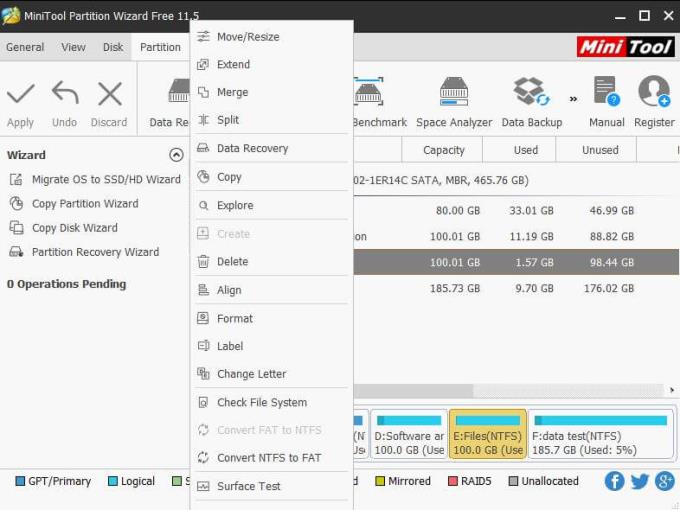Viewport: 680px width, 510px height.
Task: Click the RAID5 legend color swatch
Action: click(453, 481)
